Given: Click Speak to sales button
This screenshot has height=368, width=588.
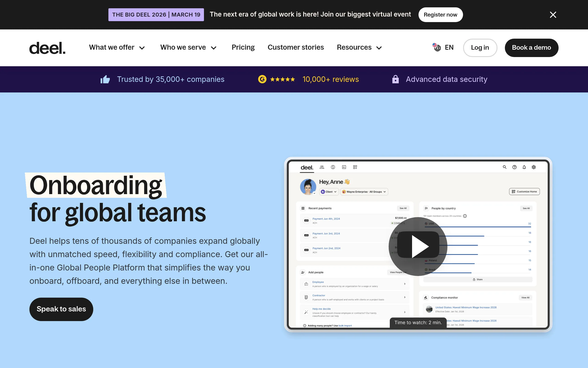Looking at the screenshot, I should pyautogui.click(x=61, y=309).
